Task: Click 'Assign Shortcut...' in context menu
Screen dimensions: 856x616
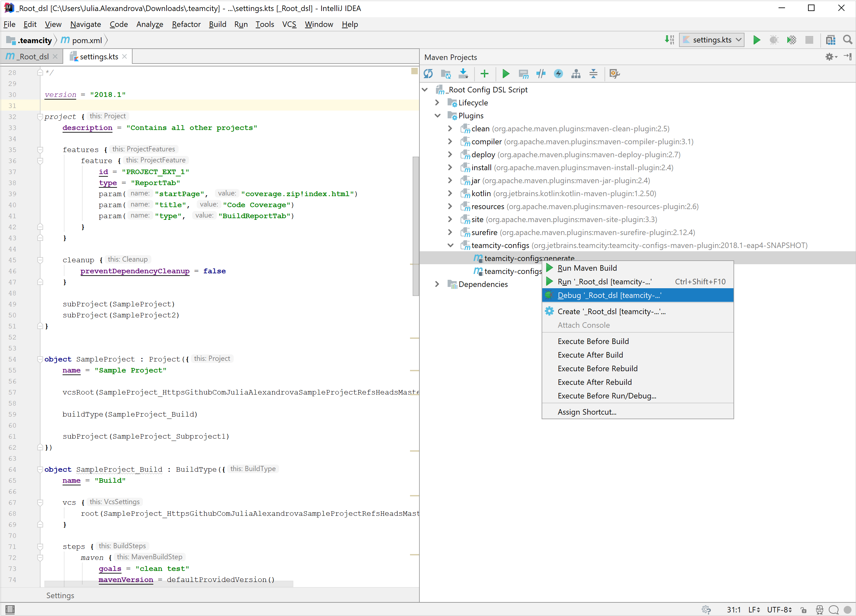Action: pos(587,411)
